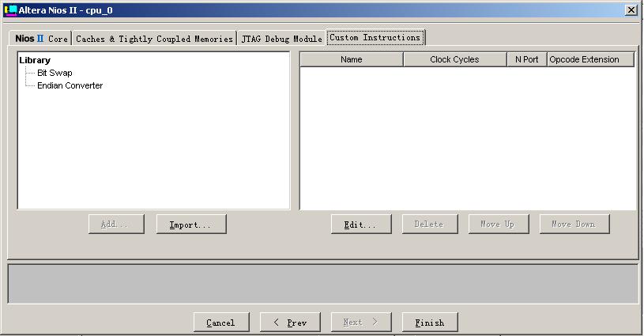Click the Library root node
Image resolution: width=644 pixels, height=336 pixels.
(x=35, y=60)
